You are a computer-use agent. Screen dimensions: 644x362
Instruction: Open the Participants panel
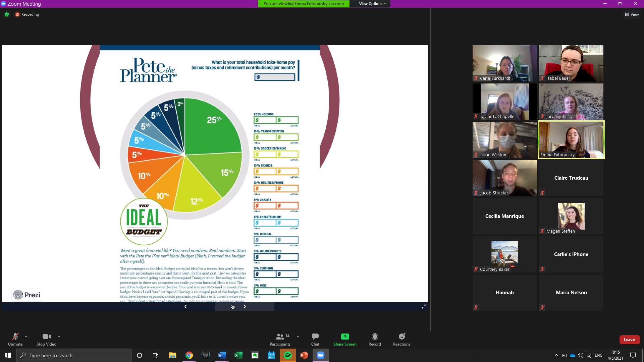point(280,339)
